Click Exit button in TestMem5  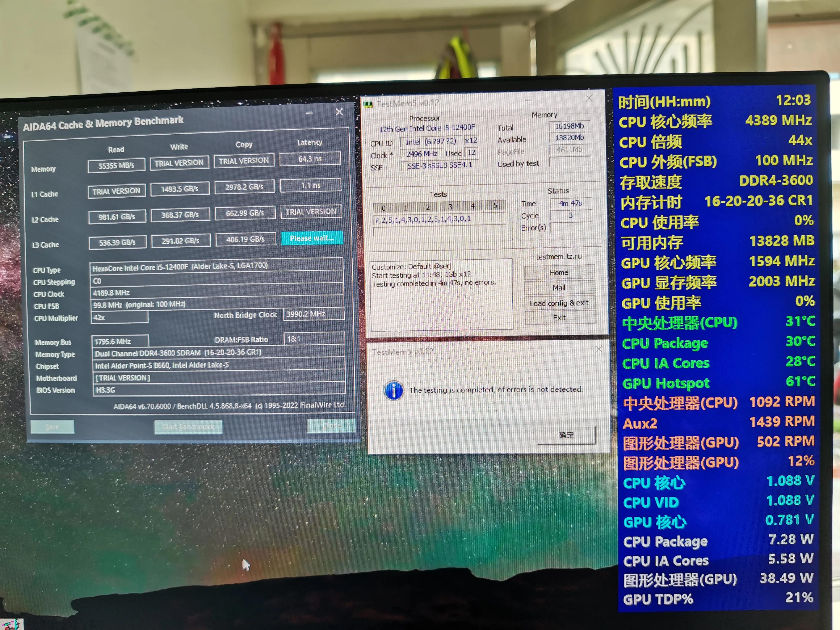pyautogui.click(x=559, y=318)
